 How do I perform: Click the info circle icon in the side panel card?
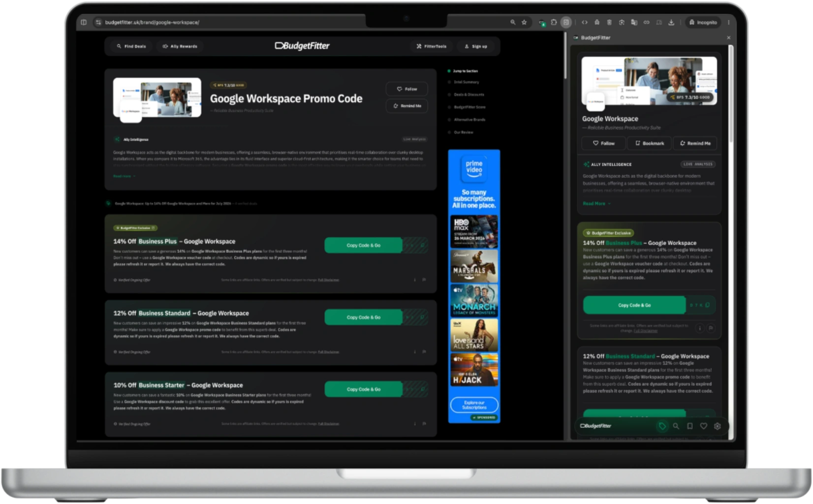[699, 328]
